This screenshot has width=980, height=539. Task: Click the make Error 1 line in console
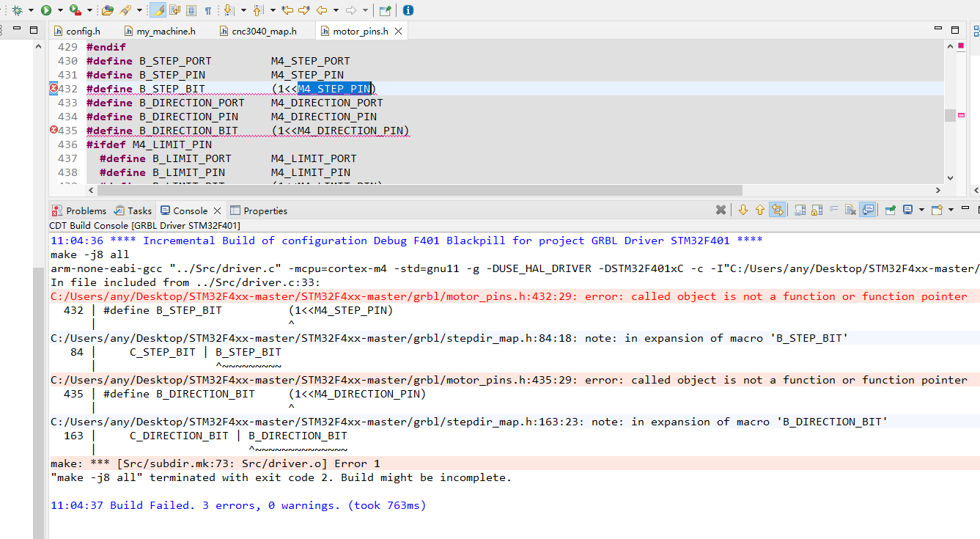[215, 463]
